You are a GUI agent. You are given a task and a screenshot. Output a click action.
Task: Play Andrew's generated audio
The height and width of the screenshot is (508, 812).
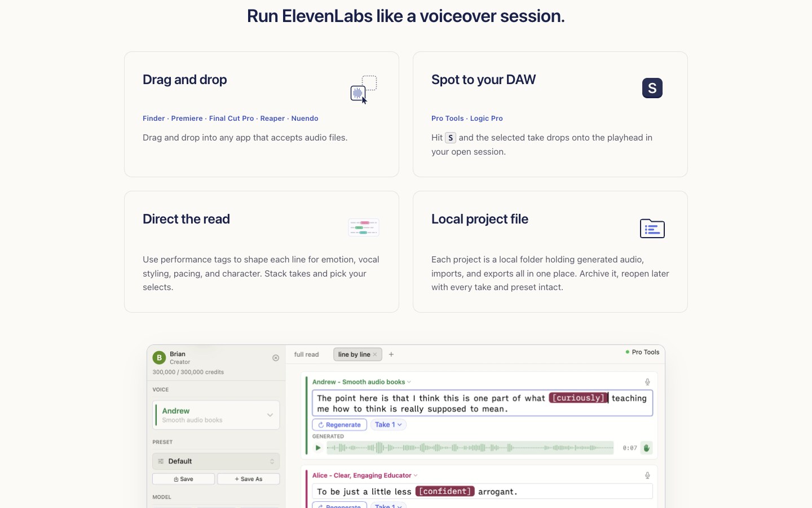tap(318, 448)
